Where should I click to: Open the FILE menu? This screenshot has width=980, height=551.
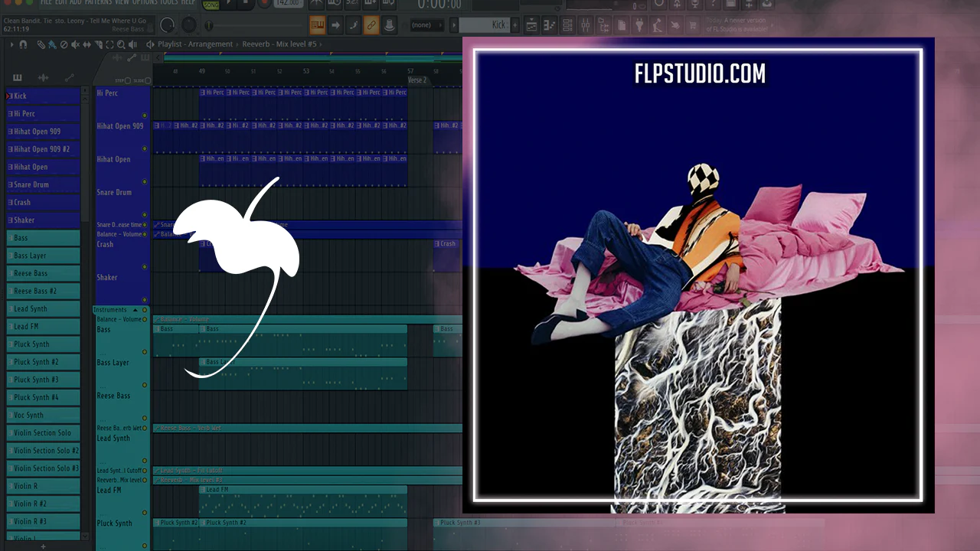point(46,2)
